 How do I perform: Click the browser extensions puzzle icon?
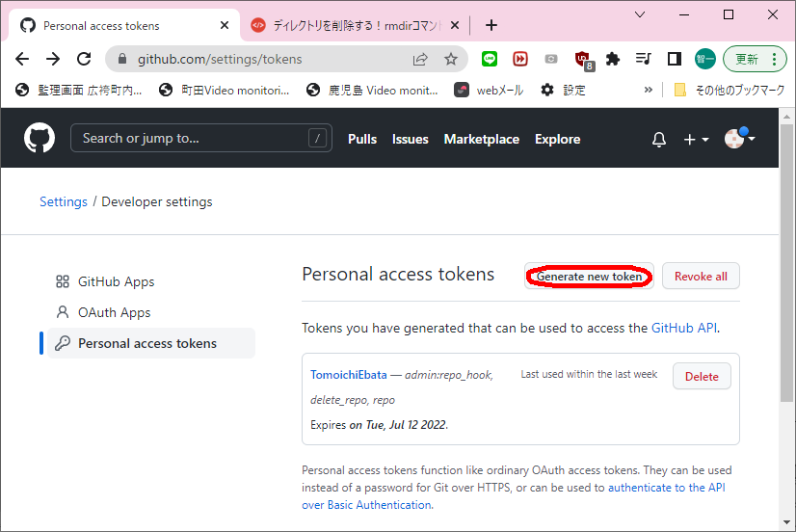click(612, 59)
